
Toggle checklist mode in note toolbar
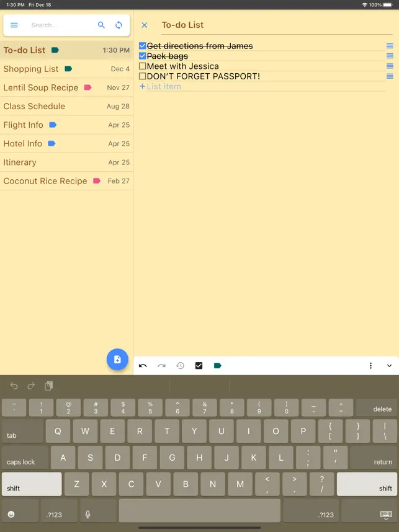(x=199, y=365)
